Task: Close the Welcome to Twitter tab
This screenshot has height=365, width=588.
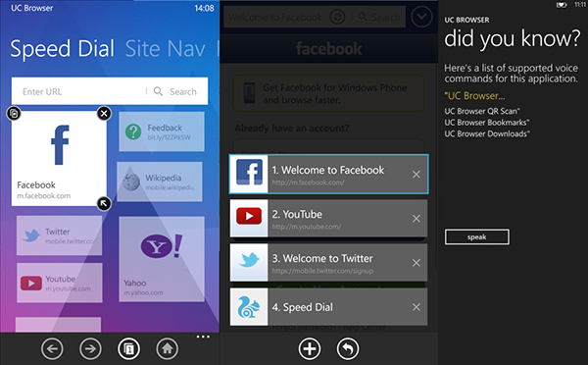Action: [x=416, y=263]
